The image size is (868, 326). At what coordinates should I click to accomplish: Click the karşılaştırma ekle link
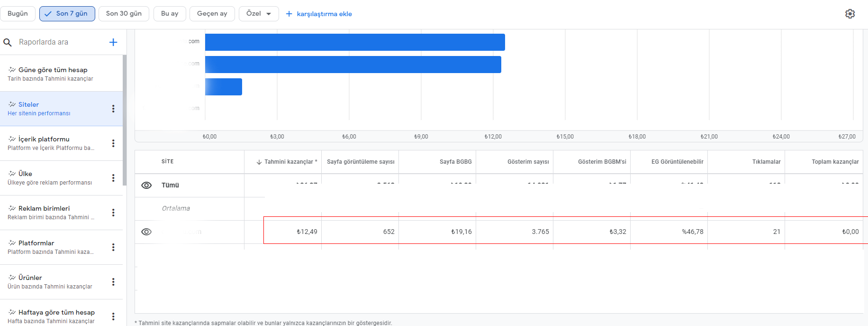(319, 14)
